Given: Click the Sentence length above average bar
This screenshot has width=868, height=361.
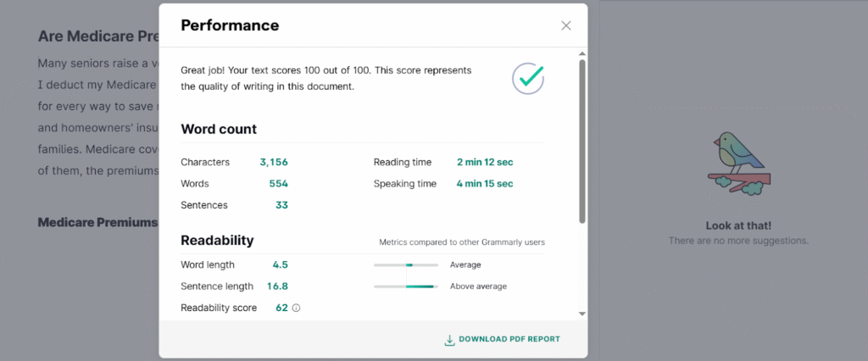Looking at the screenshot, I should (x=406, y=286).
